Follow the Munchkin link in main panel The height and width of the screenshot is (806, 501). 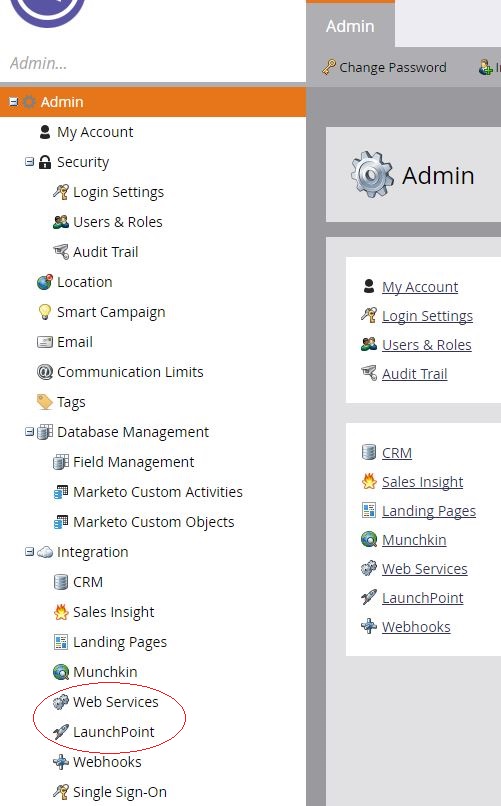click(414, 540)
